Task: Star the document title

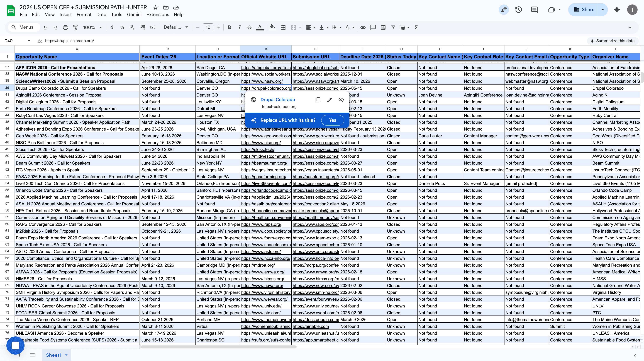Action: (155, 8)
